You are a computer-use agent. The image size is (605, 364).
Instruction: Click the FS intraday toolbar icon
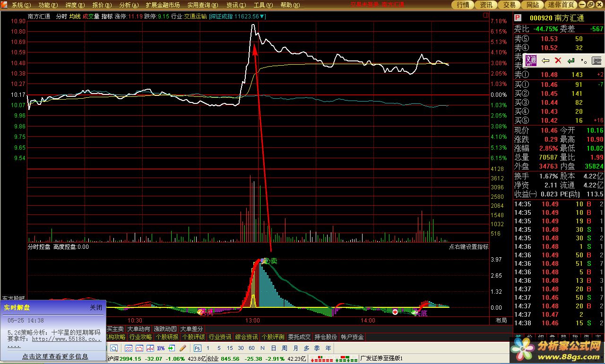pos(197,348)
